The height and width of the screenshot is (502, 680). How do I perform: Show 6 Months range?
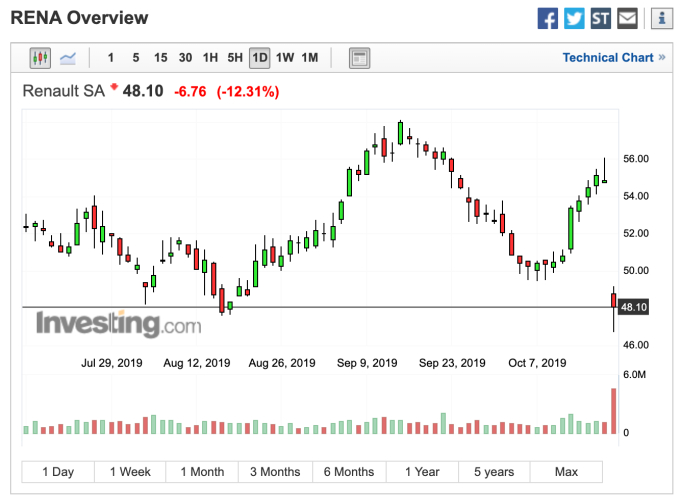point(349,472)
